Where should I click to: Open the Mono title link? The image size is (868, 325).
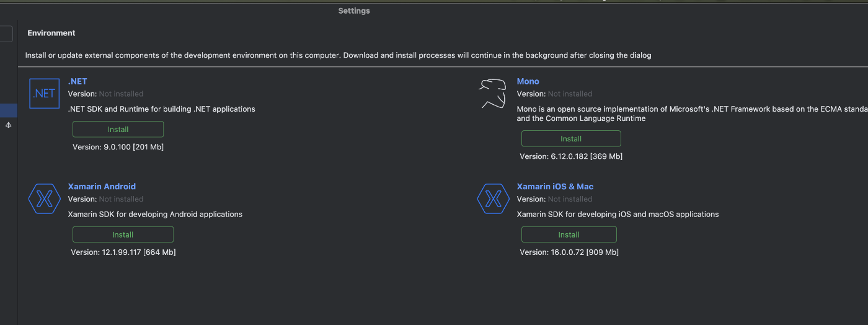528,81
